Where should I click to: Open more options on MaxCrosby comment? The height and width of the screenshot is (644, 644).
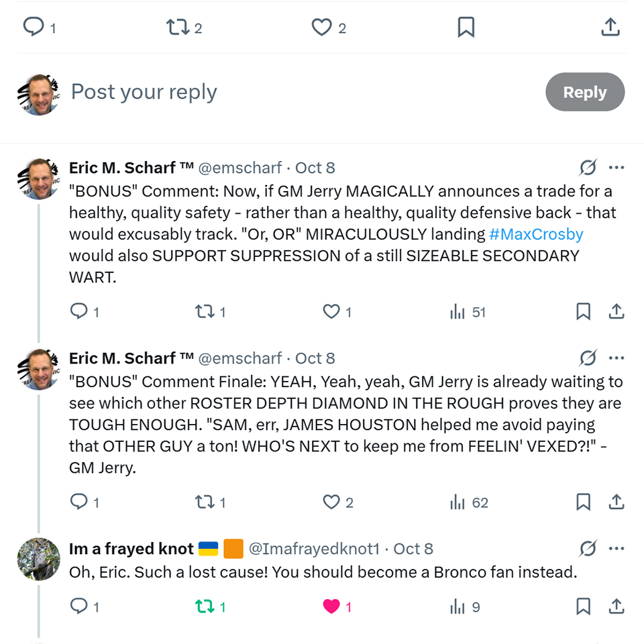pos(616,167)
